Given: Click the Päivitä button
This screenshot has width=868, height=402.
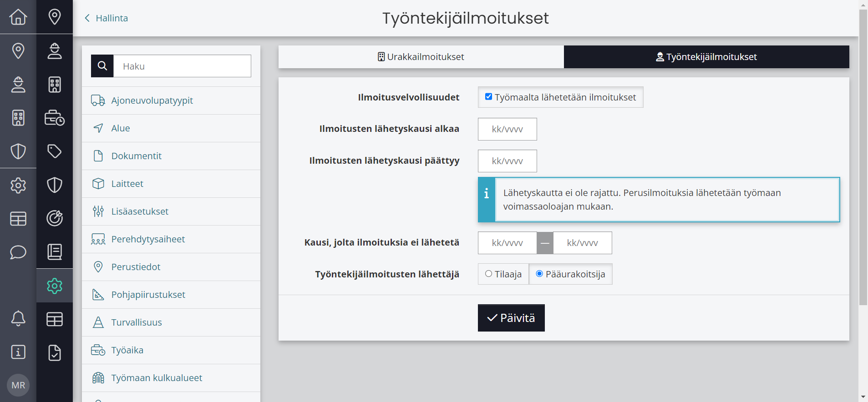Looking at the screenshot, I should 511,318.
